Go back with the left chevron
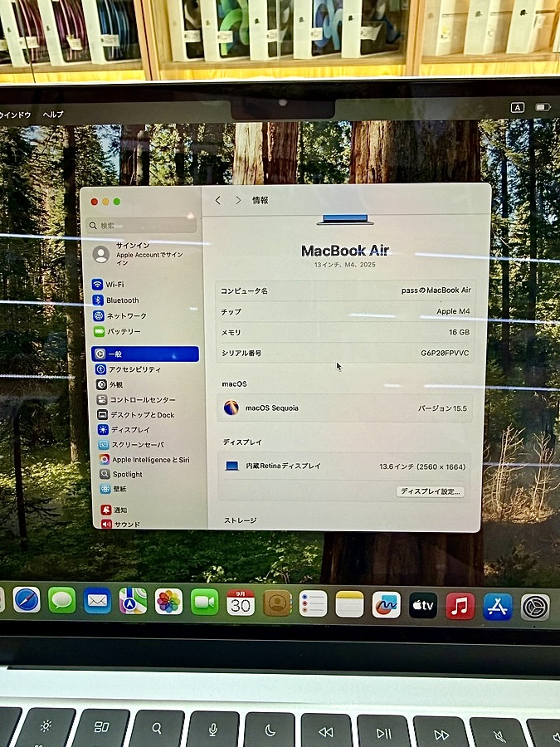 click(x=218, y=201)
